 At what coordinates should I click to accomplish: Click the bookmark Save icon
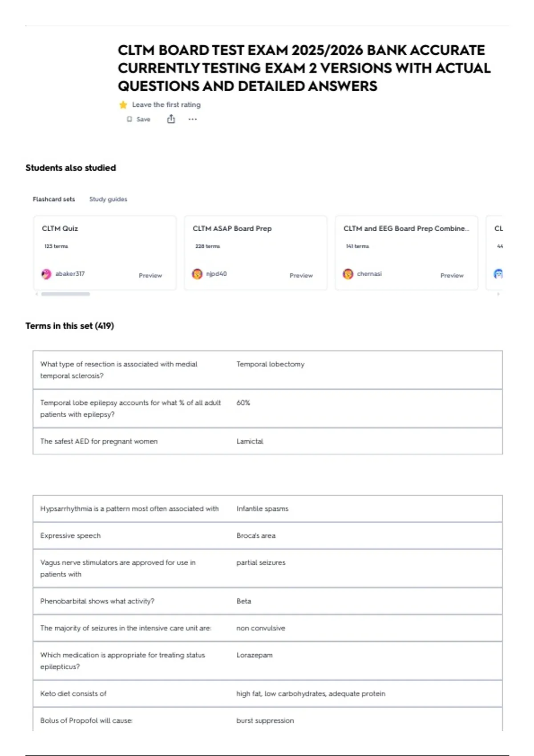(x=129, y=119)
